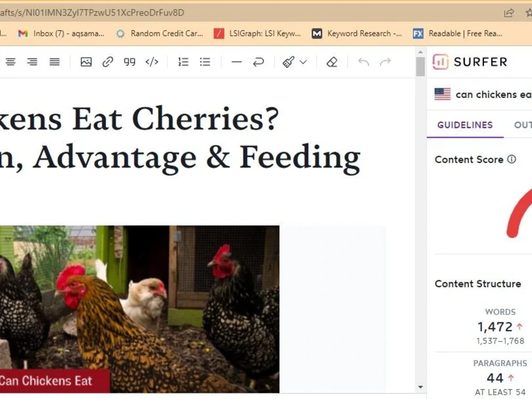This screenshot has width=532, height=399.
Task: Center-align text with the toolbar icon
Action: (x=11, y=62)
